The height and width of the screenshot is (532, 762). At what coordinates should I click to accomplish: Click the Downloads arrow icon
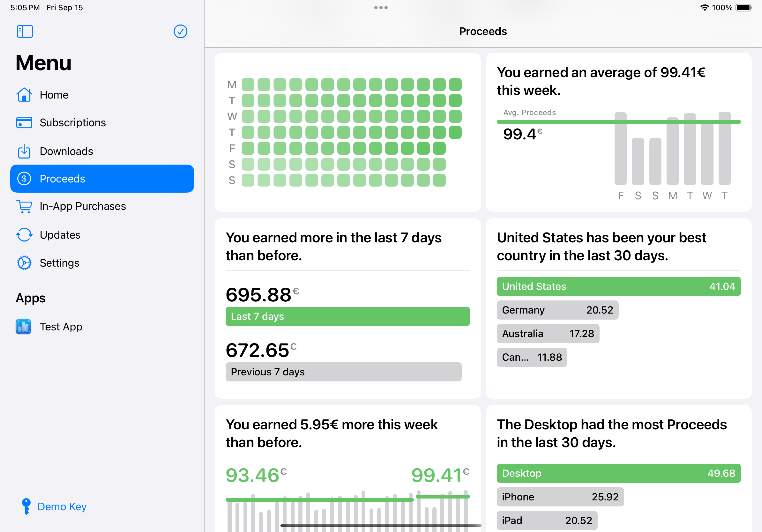coord(24,151)
